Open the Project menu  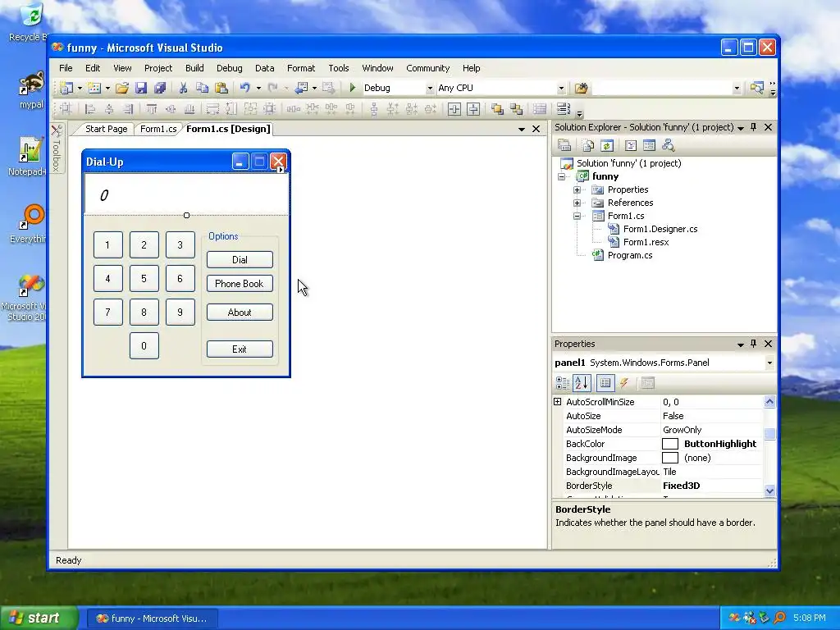(158, 68)
